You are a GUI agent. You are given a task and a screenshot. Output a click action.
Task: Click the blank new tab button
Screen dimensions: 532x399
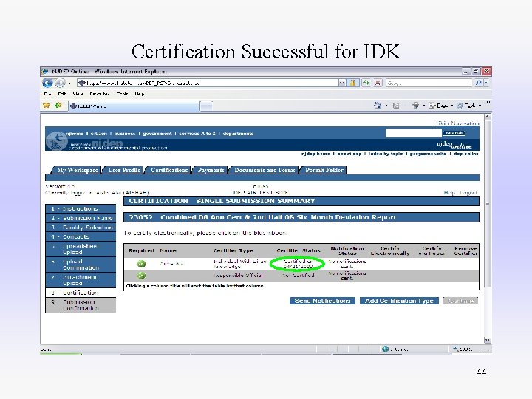pos(206,106)
